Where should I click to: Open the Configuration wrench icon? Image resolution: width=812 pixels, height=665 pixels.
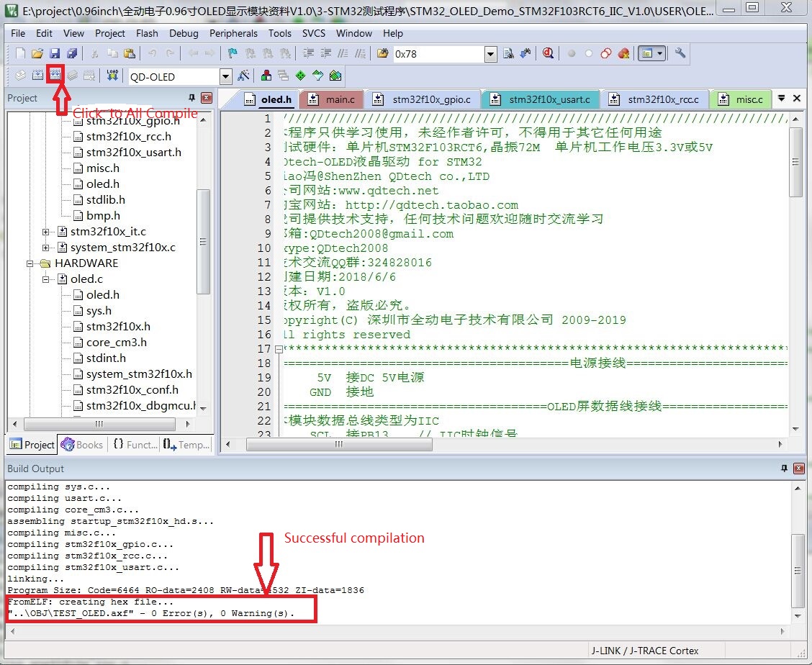coord(680,53)
